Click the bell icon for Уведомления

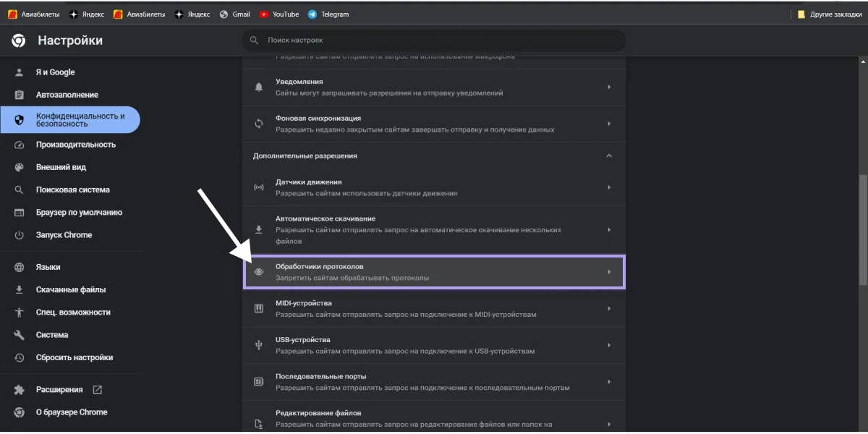click(258, 87)
